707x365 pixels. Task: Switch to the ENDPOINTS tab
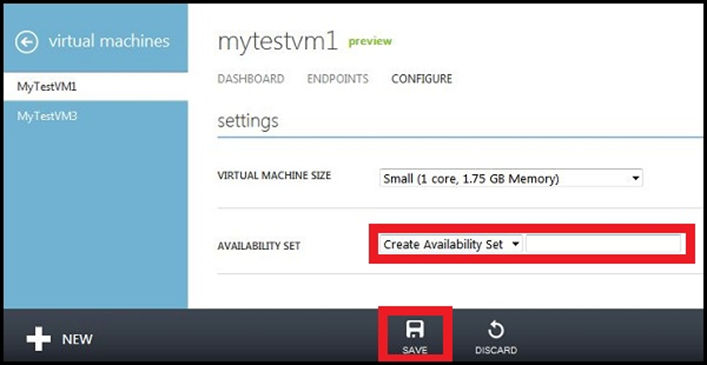coord(338,79)
